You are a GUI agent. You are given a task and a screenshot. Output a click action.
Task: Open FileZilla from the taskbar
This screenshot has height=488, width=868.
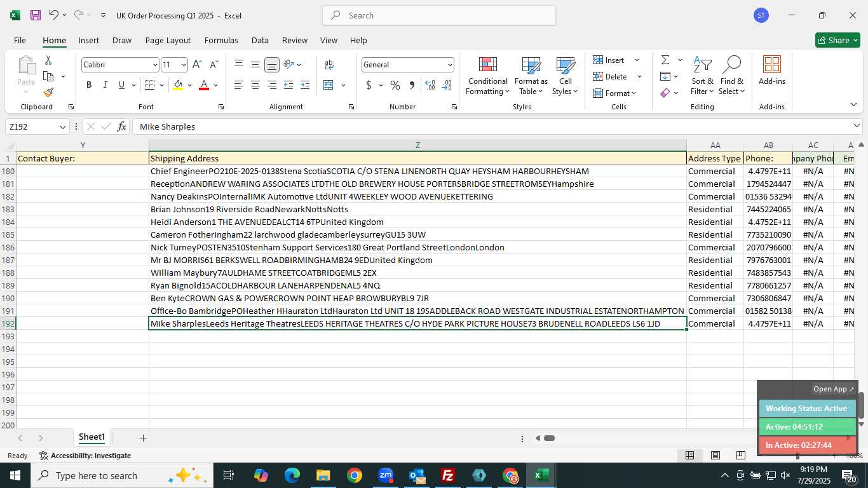point(448,475)
